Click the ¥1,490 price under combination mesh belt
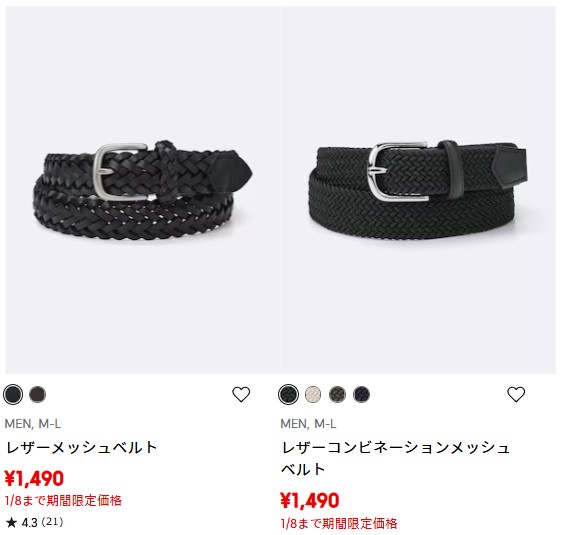This screenshot has width=561, height=535. 310,500
